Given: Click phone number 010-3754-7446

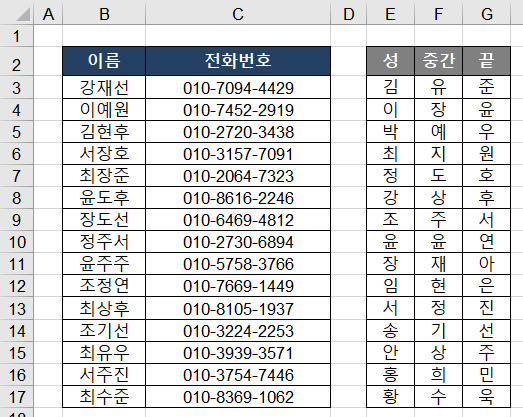Looking at the screenshot, I should pos(238,375).
